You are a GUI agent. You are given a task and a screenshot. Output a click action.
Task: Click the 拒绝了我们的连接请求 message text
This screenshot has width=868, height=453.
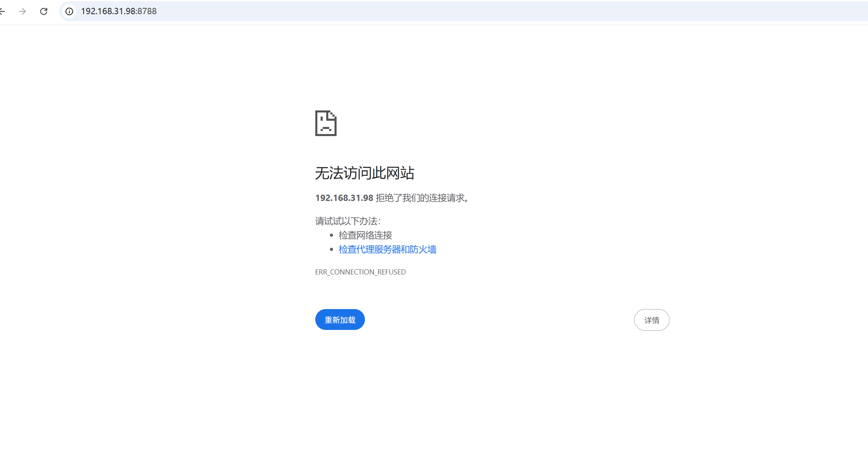coord(420,198)
